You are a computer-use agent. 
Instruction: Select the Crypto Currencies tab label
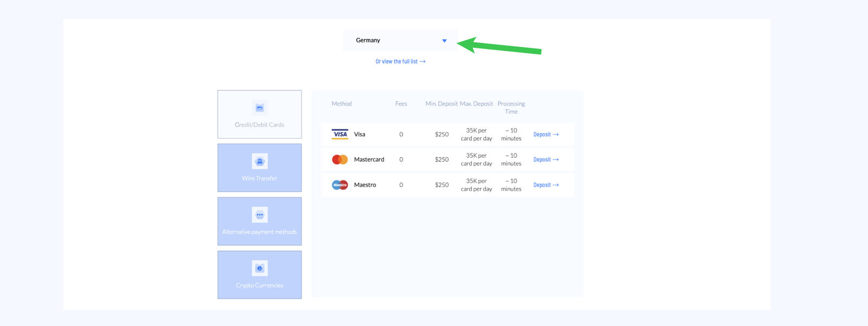[x=259, y=285]
